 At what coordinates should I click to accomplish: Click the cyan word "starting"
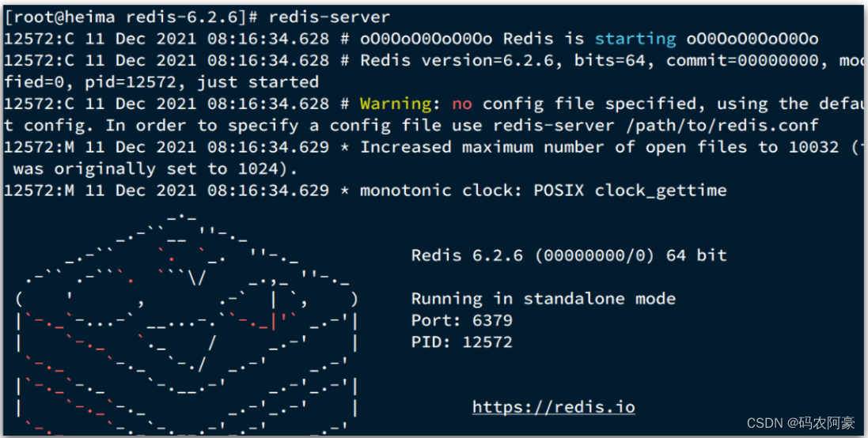click(x=635, y=39)
